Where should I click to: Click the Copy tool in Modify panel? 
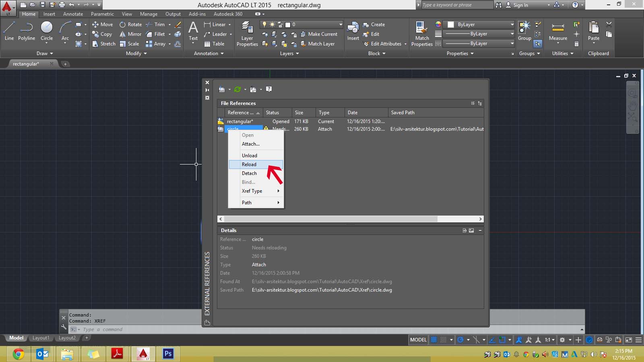coord(102,34)
